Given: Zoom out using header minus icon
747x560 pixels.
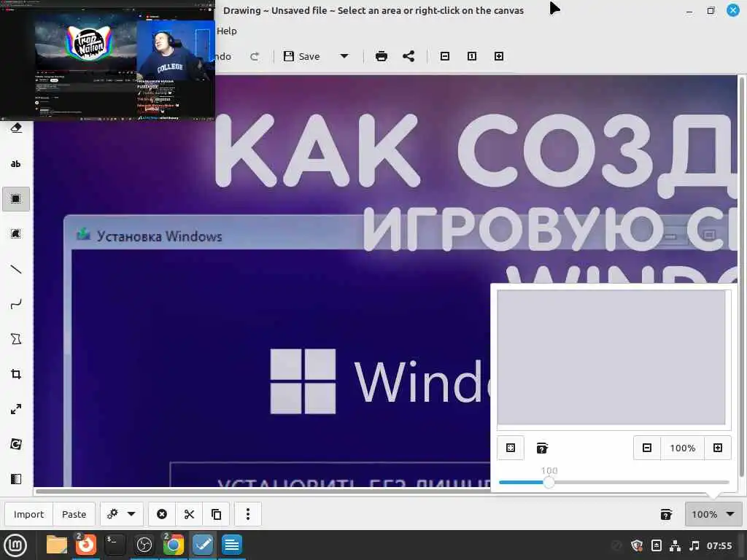Looking at the screenshot, I should [x=444, y=57].
